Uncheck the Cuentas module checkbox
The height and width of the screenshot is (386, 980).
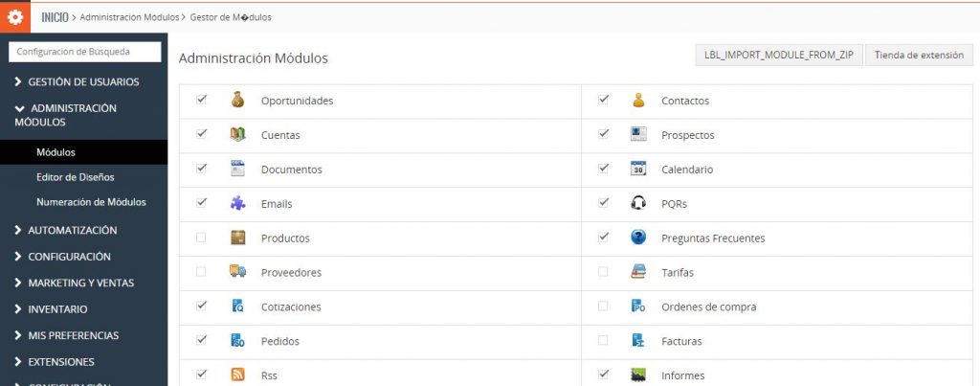pyautogui.click(x=201, y=134)
